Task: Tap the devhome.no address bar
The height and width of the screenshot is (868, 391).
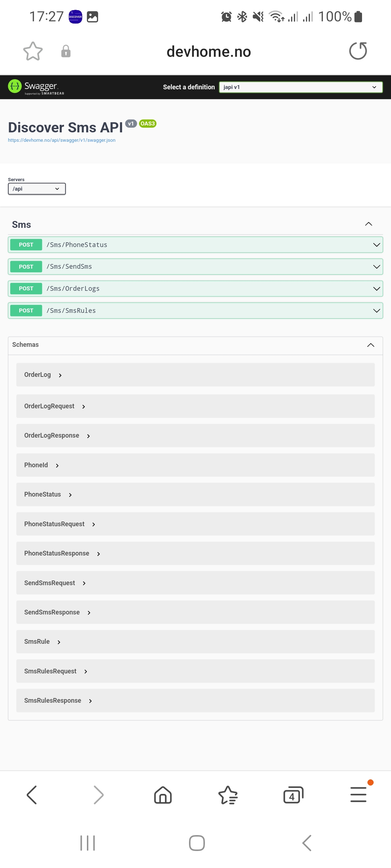Action: 209,52
